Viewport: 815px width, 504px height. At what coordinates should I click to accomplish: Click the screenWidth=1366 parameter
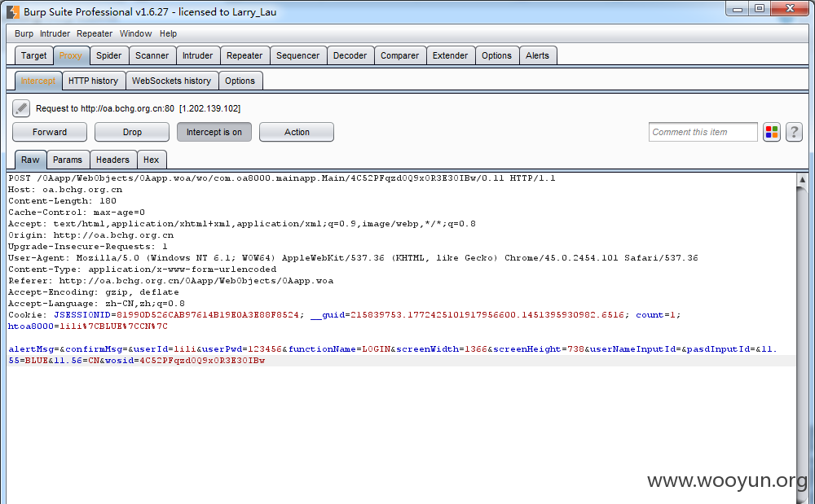point(442,349)
